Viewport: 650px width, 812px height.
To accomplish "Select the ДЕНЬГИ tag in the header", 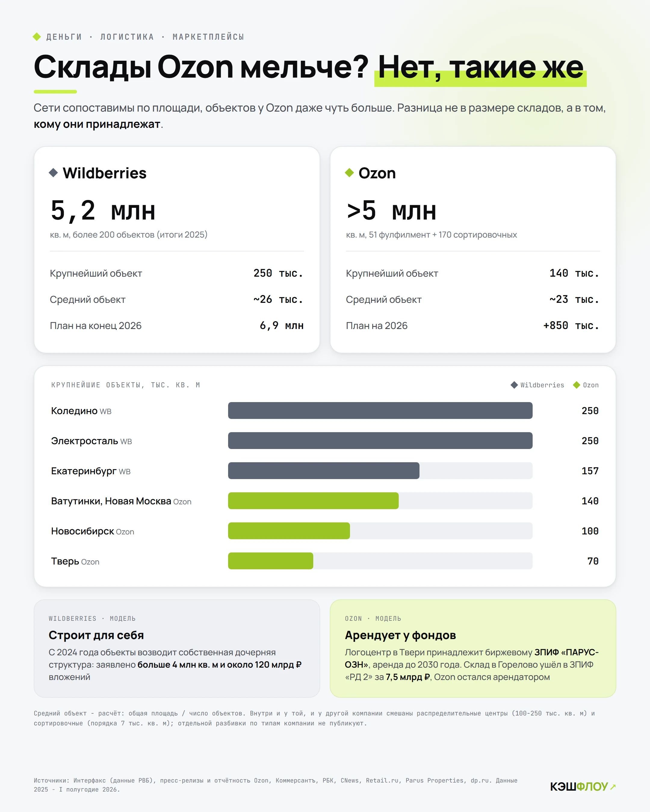I will [64, 37].
